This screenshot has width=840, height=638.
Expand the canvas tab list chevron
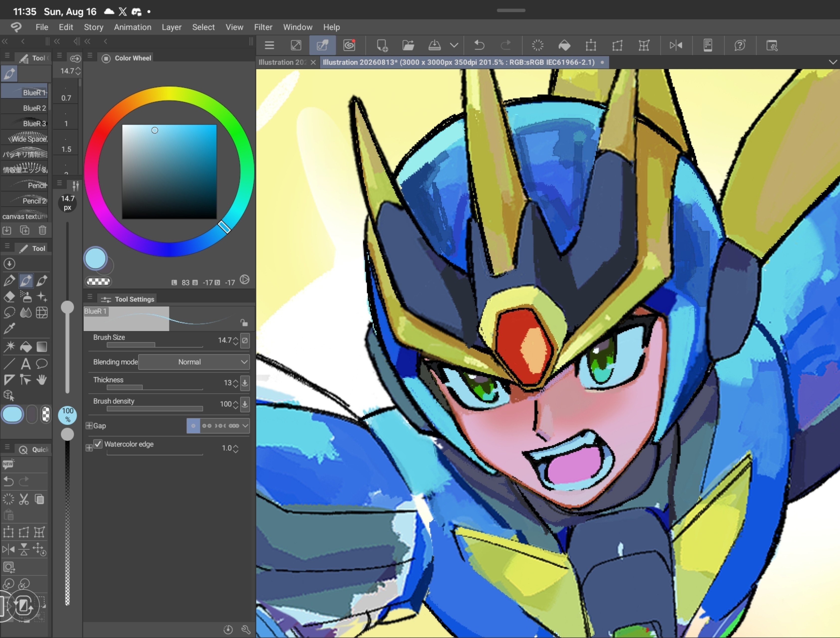pos(833,62)
